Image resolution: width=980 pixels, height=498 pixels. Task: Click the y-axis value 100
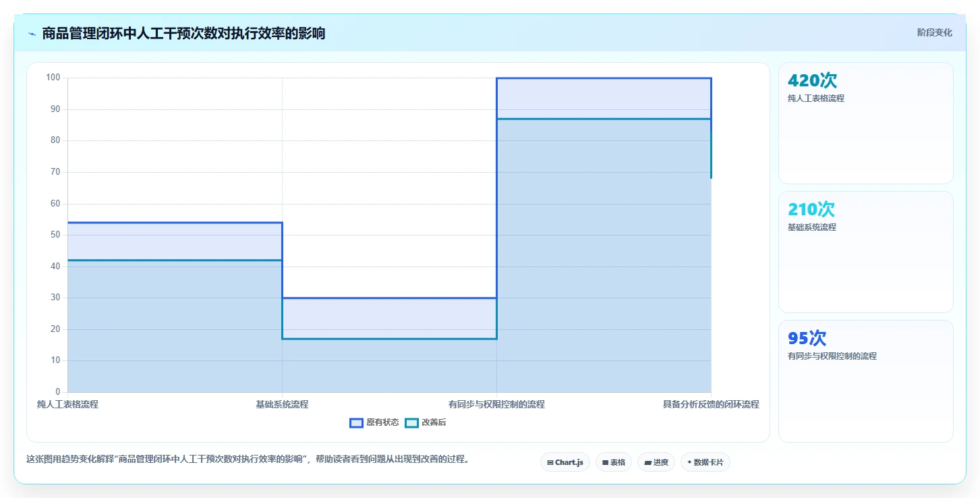tap(53, 78)
